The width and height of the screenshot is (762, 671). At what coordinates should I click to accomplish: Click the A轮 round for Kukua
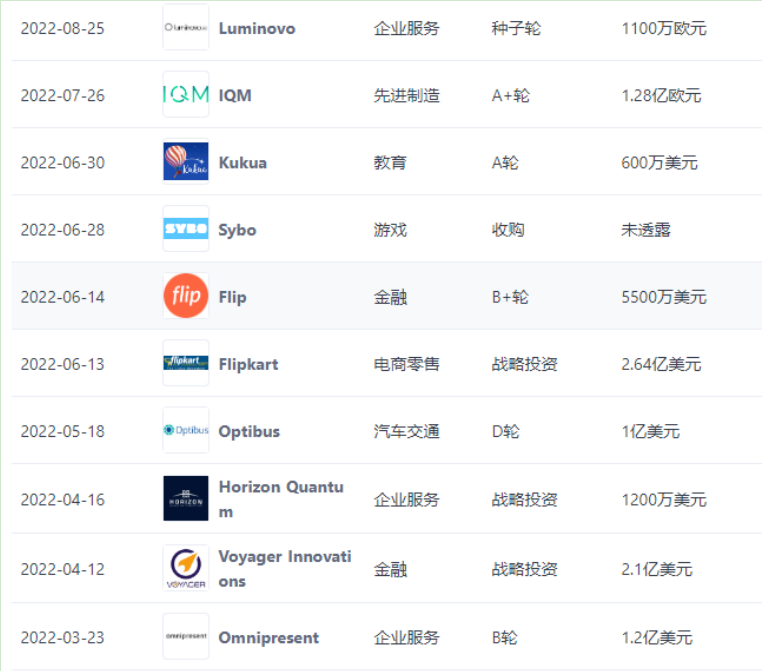tap(505, 162)
